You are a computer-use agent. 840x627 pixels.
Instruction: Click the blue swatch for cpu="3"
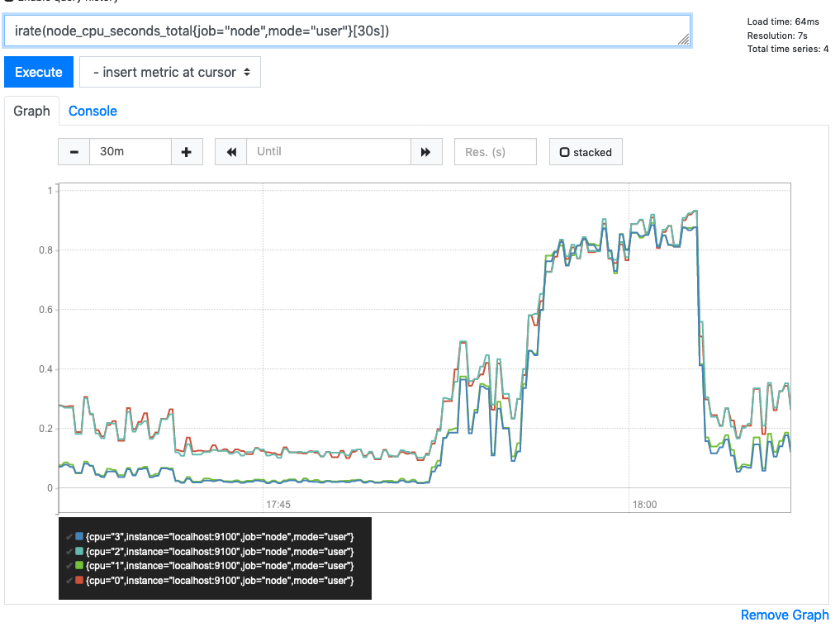click(79, 536)
